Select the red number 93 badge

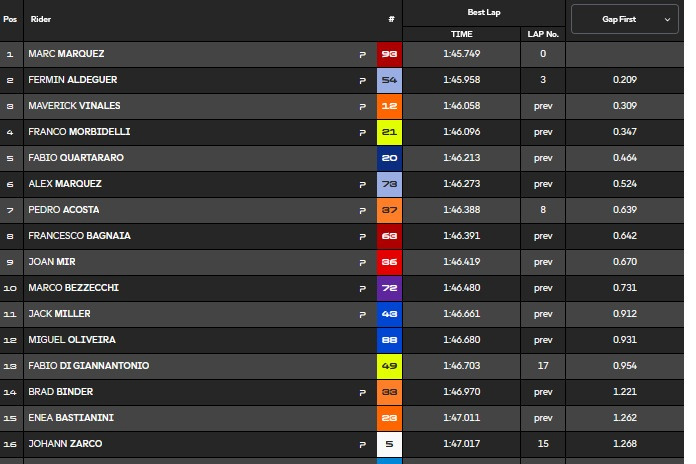pyautogui.click(x=389, y=54)
